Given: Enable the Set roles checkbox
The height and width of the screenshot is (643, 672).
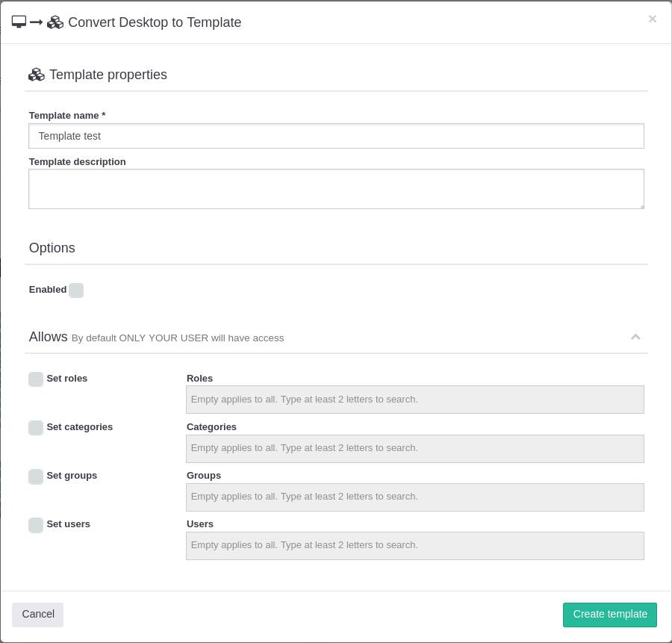Looking at the screenshot, I should point(36,379).
